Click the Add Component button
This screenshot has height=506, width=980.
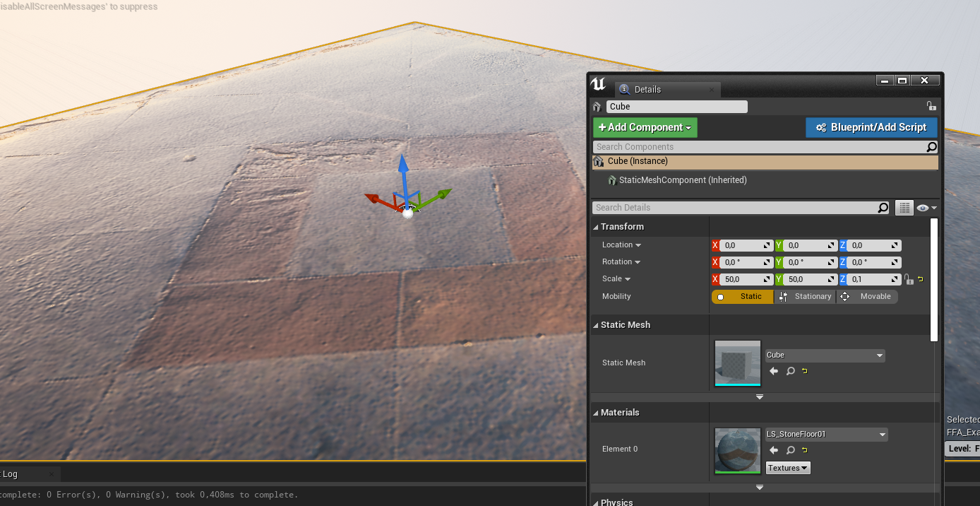(x=645, y=128)
